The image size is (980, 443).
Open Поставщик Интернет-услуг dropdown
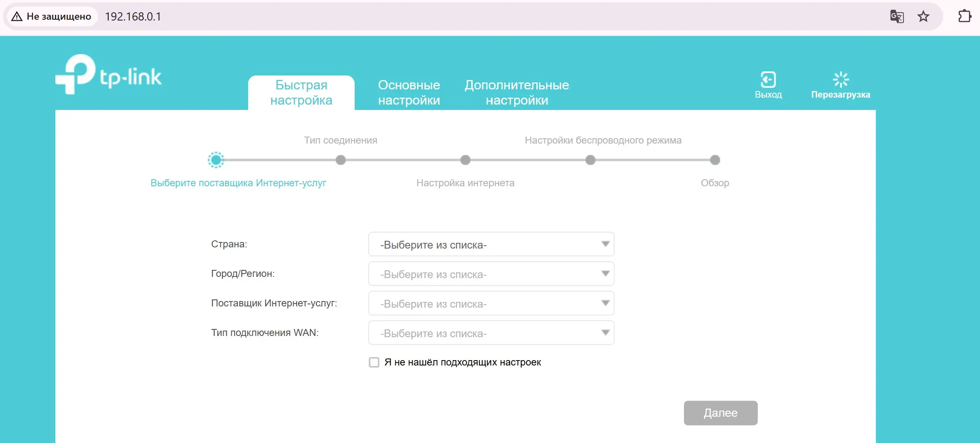pyautogui.click(x=491, y=304)
